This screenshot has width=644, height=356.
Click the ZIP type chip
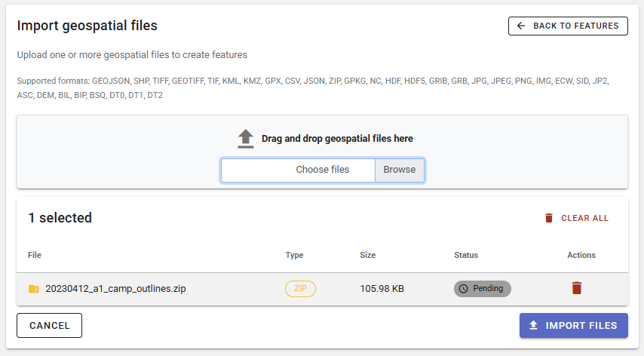(x=300, y=289)
